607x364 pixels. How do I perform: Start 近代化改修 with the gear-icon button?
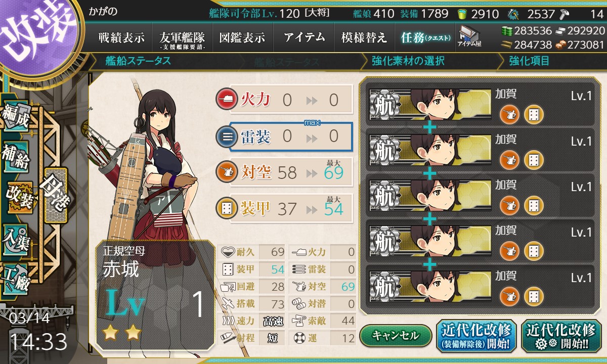point(561,336)
